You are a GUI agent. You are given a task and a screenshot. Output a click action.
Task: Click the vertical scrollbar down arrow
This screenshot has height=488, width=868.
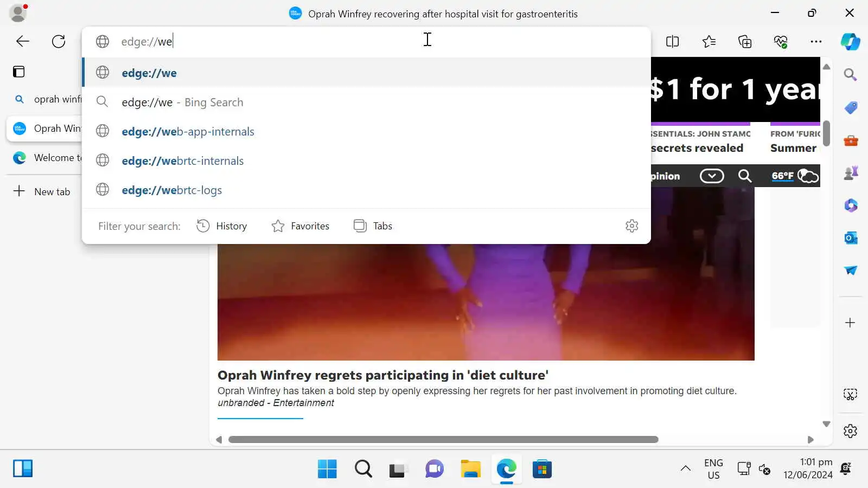826,424
